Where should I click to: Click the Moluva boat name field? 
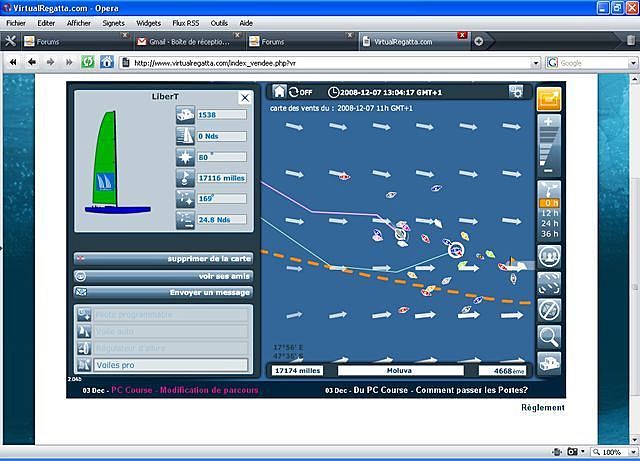[x=400, y=370]
